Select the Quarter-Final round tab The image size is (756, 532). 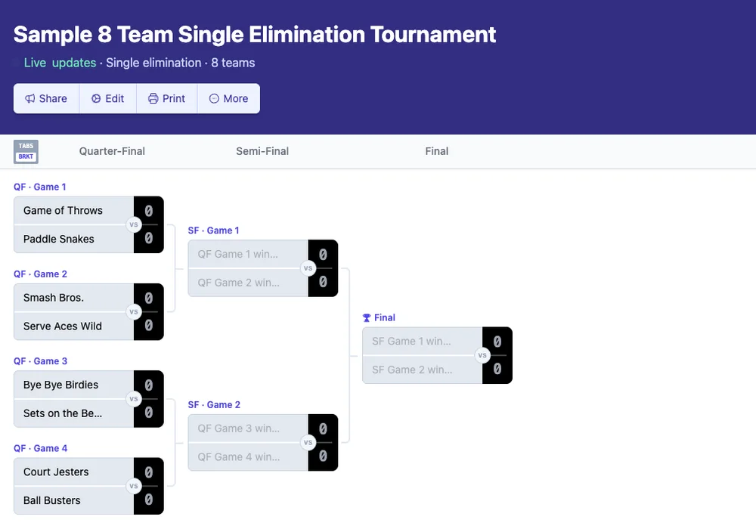[112, 151]
